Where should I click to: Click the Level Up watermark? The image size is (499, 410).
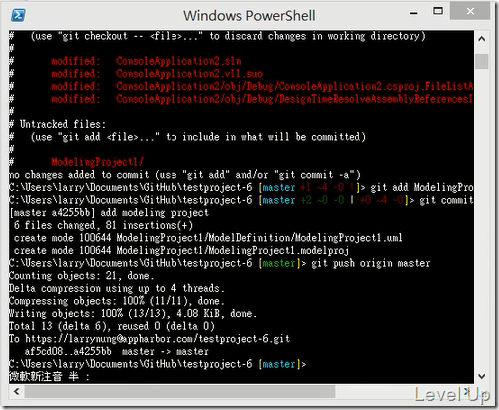[x=452, y=395]
